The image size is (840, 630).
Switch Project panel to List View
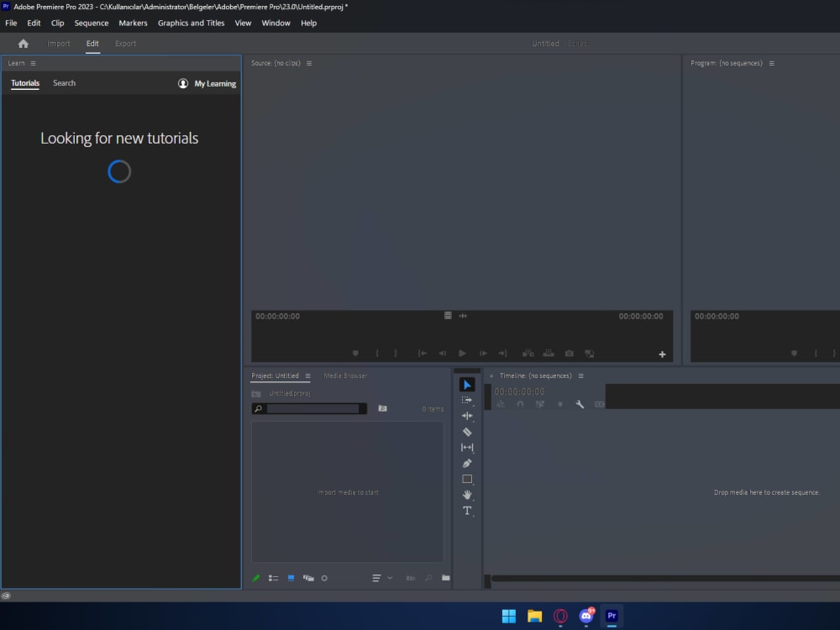[273, 578]
